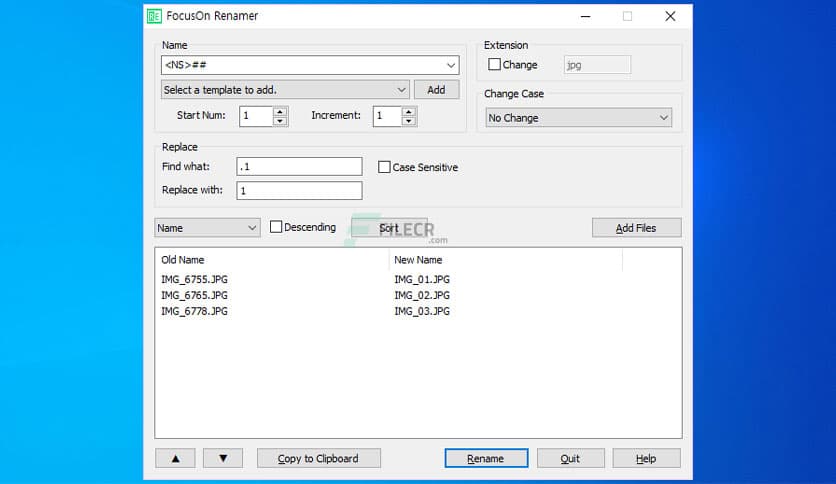Click the Rename button
Image resolution: width=836 pixels, height=484 pixels.
[x=486, y=458]
